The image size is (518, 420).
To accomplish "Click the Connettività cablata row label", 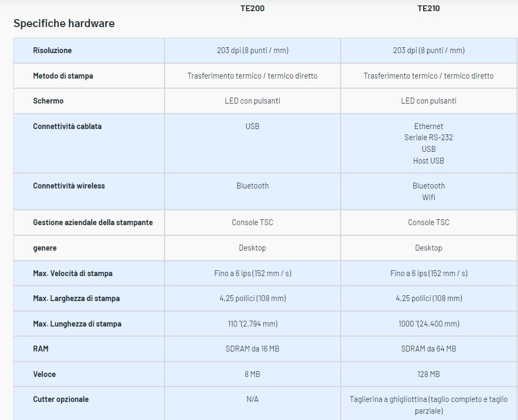I will coord(67,126).
